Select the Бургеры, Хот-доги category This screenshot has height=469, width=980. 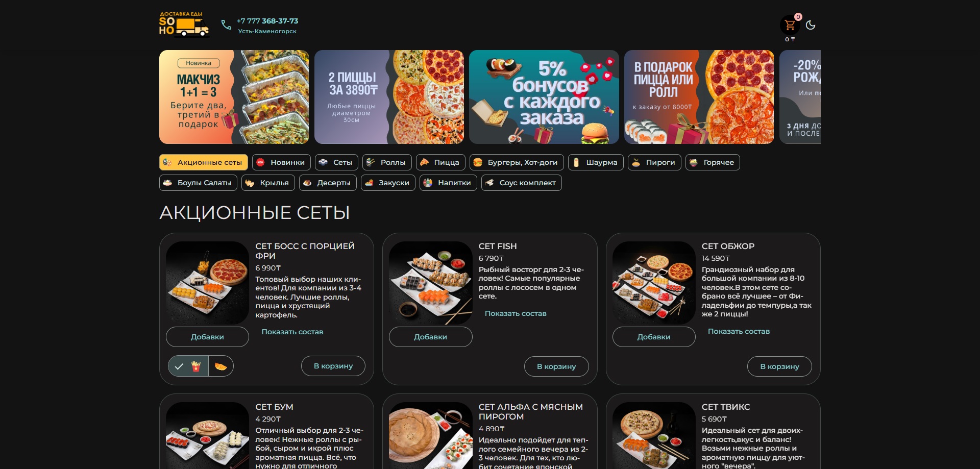point(517,162)
